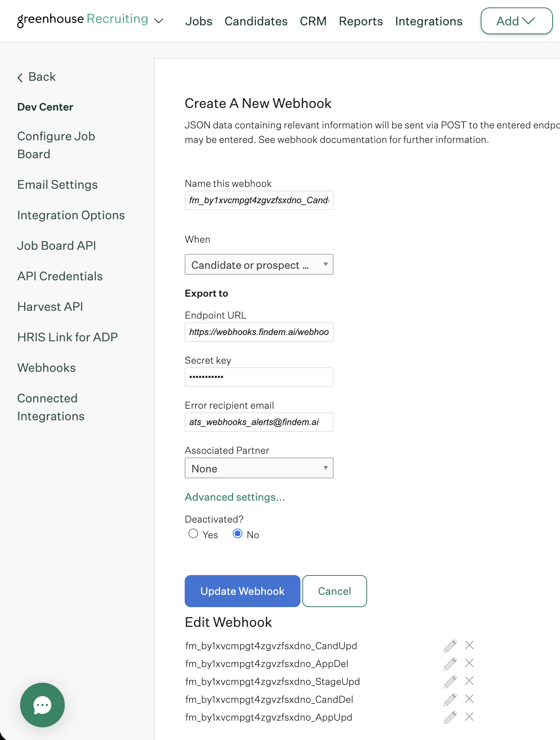Edit the CandUpd webhook with its pencil icon
560x740 pixels.
click(x=450, y=646)
